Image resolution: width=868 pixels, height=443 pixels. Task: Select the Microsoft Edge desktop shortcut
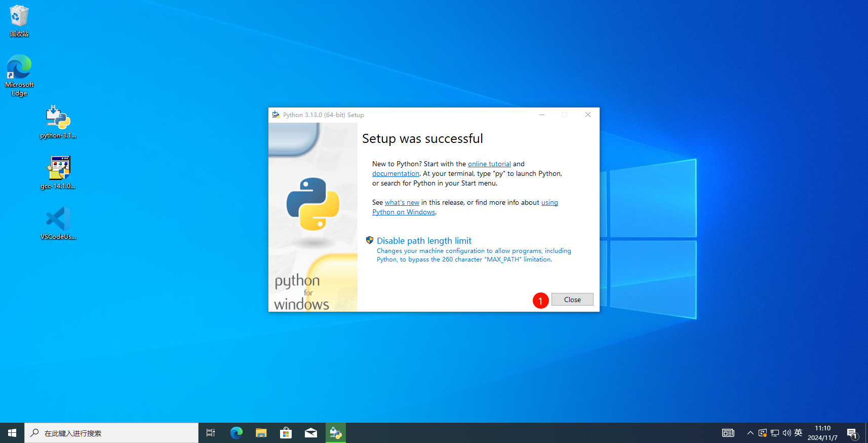(19, 75)
